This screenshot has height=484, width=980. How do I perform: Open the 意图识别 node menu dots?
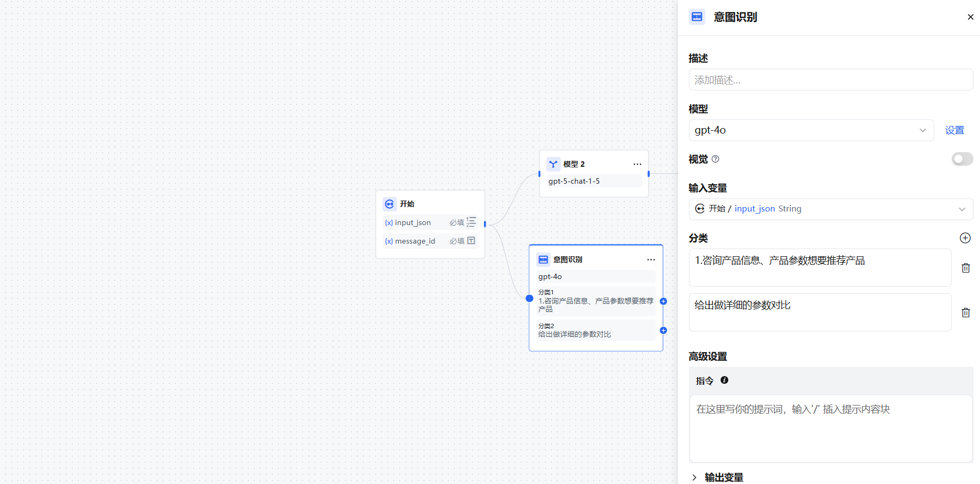point(651,259)
